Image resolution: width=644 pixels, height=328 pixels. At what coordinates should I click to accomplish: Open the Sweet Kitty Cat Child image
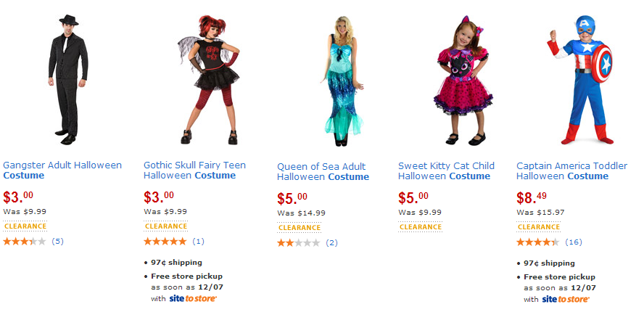pyautogui.click(x=463, y=78)
